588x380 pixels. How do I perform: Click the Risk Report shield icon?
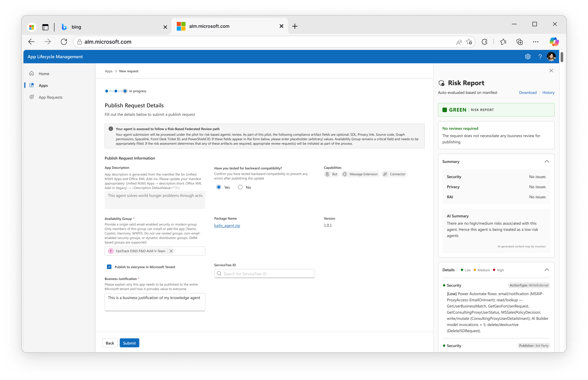point(442,83)
